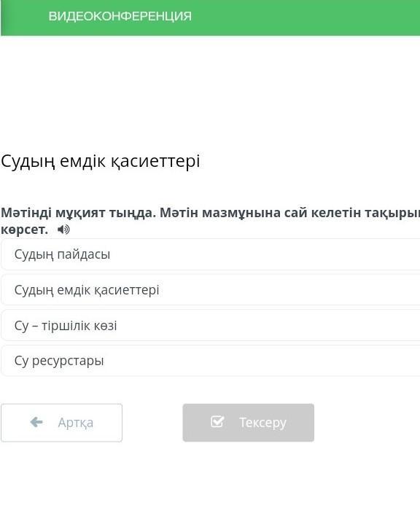
Task: Click the left arrow icon beside Артқа
Action: (x=36, y=423)
